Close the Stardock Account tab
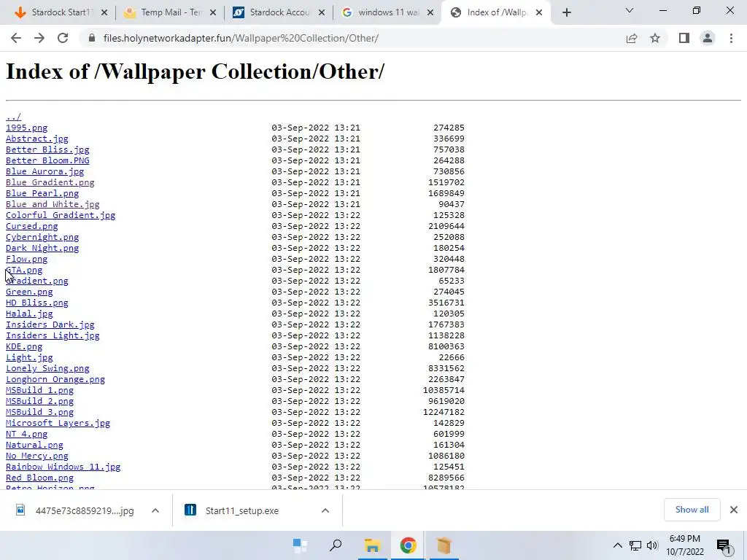Screen dimensions: 747x560 tap(322, 13)
